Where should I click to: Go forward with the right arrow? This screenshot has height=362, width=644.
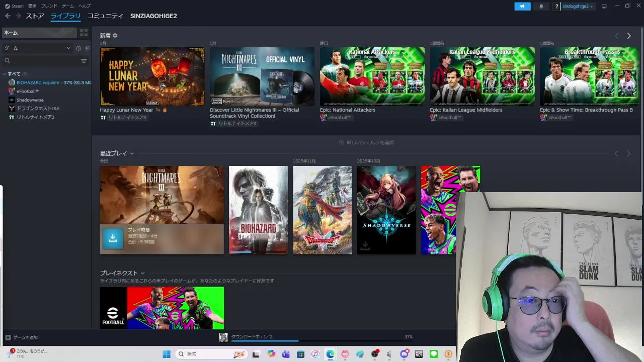click(x=18, y=16)
